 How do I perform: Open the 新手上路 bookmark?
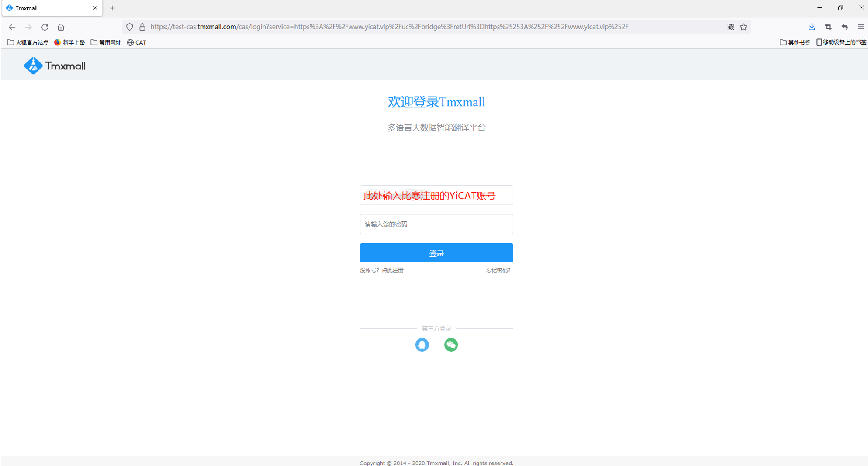(69, 42)
